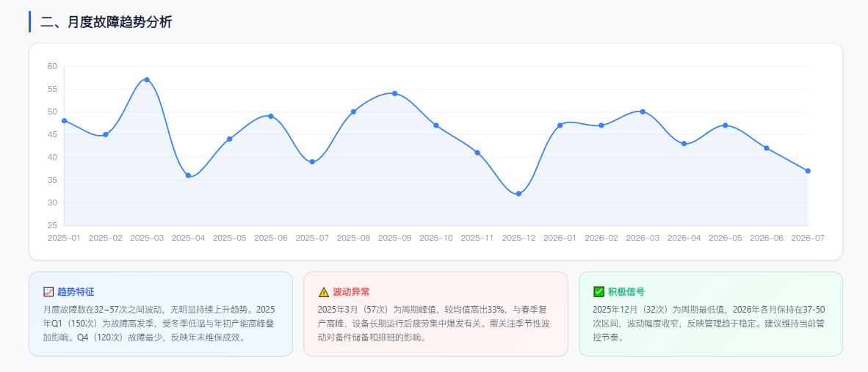Click the 2026-01 data point on the line
The height and width of the screenshot is (372, 868).
pos(560,125)
